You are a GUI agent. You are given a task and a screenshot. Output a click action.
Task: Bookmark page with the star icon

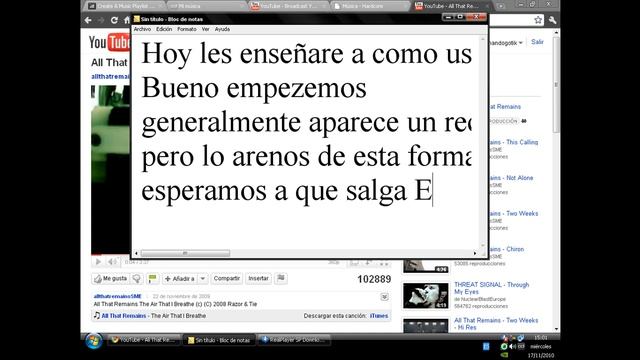coord(538,20)
